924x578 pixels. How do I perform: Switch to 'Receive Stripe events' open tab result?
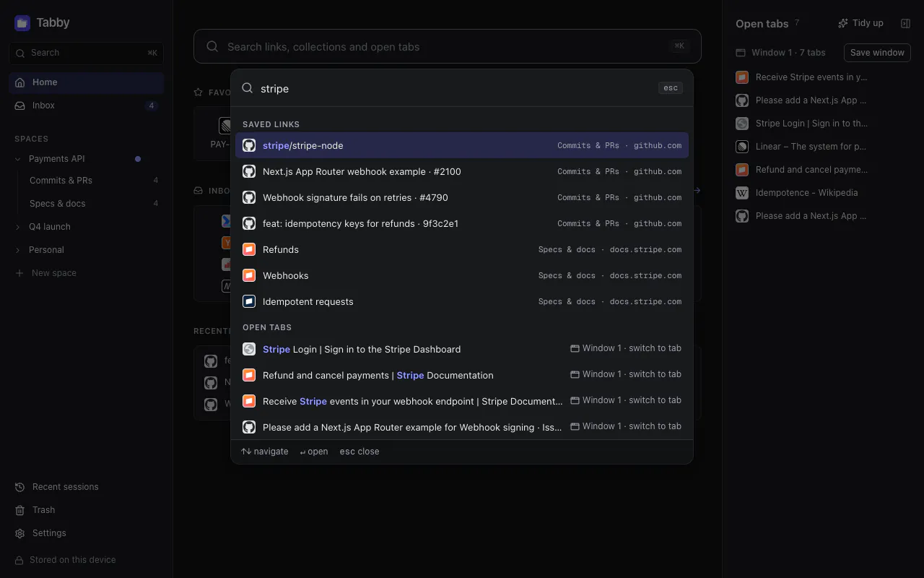[462, 401]
